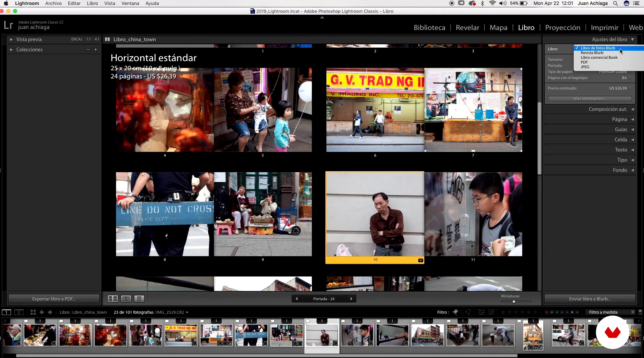
Task: Set preview zoom to ENCAJ.
Action: 77,39
